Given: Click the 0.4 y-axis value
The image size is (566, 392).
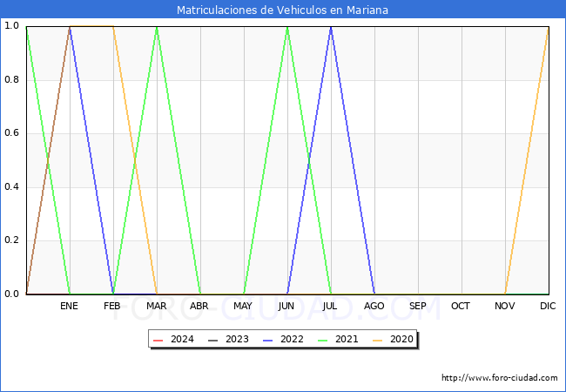Looking at the screenshot, I should coord(11,186).
